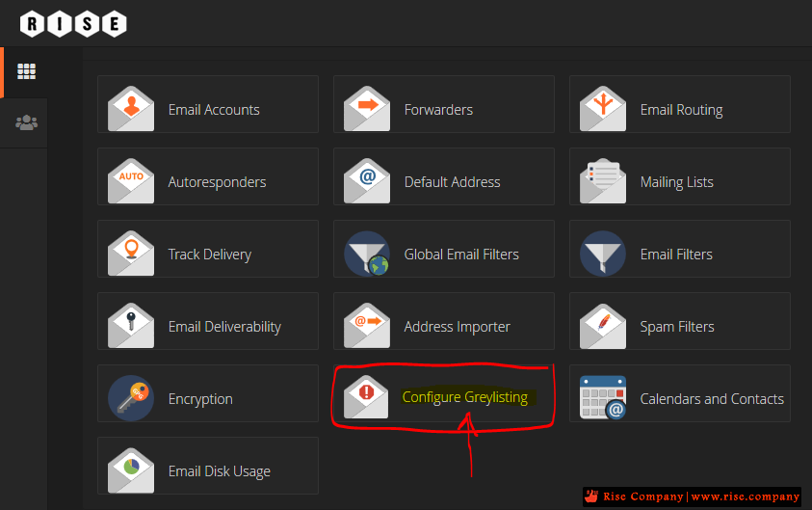The height and width of the screenshot is (510, 812).
Task: Select the Email Routing envelope icon
Action: coord(603,108)
